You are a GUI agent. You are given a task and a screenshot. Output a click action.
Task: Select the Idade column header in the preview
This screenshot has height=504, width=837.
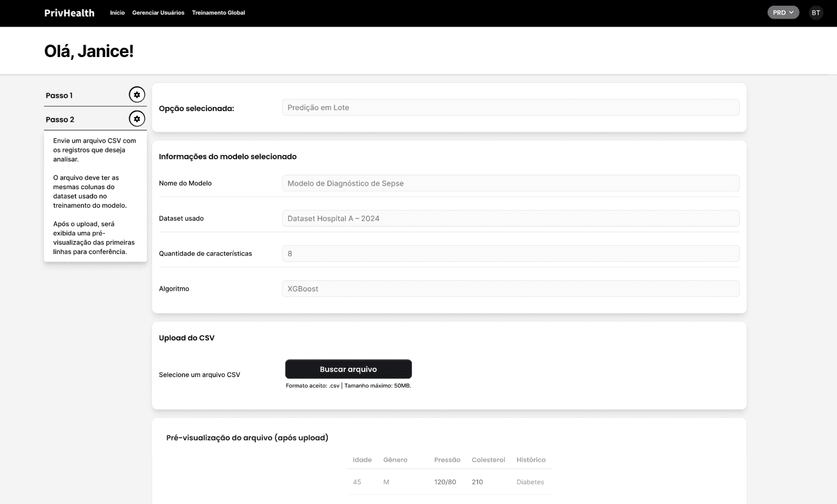point(362,459)
